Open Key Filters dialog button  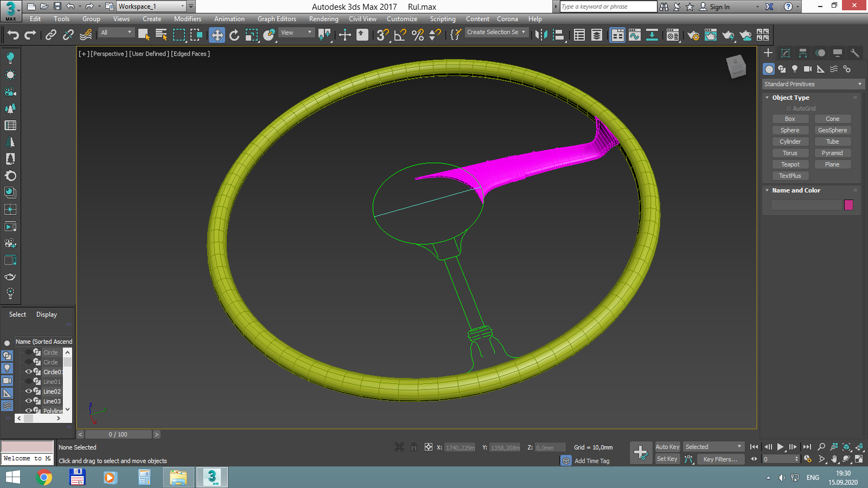tap(720, 459)
